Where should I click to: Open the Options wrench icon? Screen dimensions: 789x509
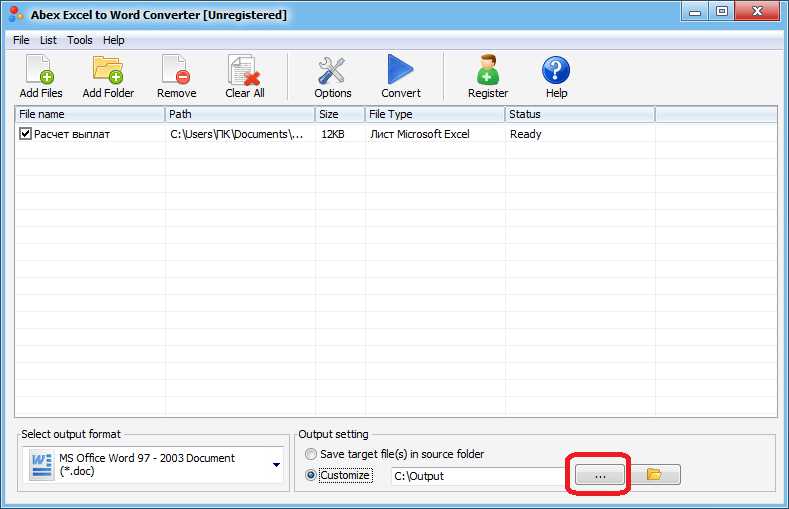(x=332, y=70)
